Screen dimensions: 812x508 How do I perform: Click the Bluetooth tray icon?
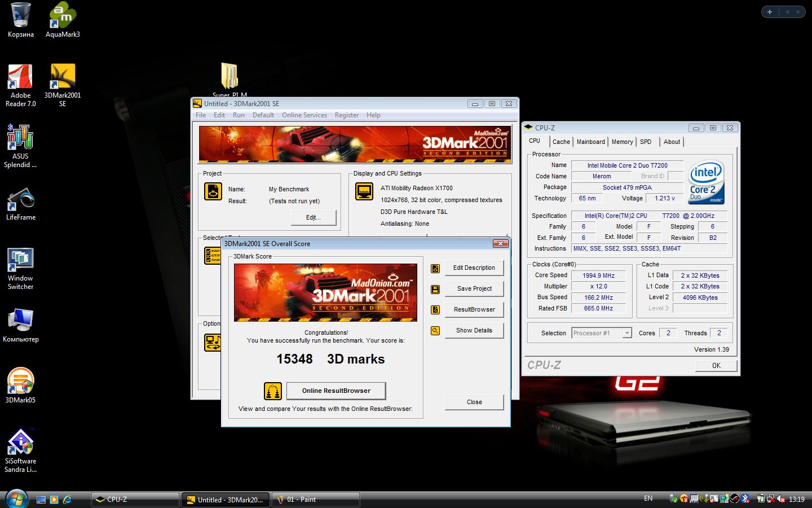coord(745,499)
